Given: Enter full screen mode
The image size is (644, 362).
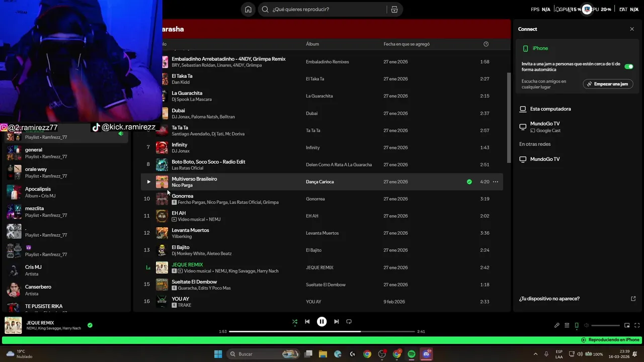Looking at the screenshot, I should point(637,325).
